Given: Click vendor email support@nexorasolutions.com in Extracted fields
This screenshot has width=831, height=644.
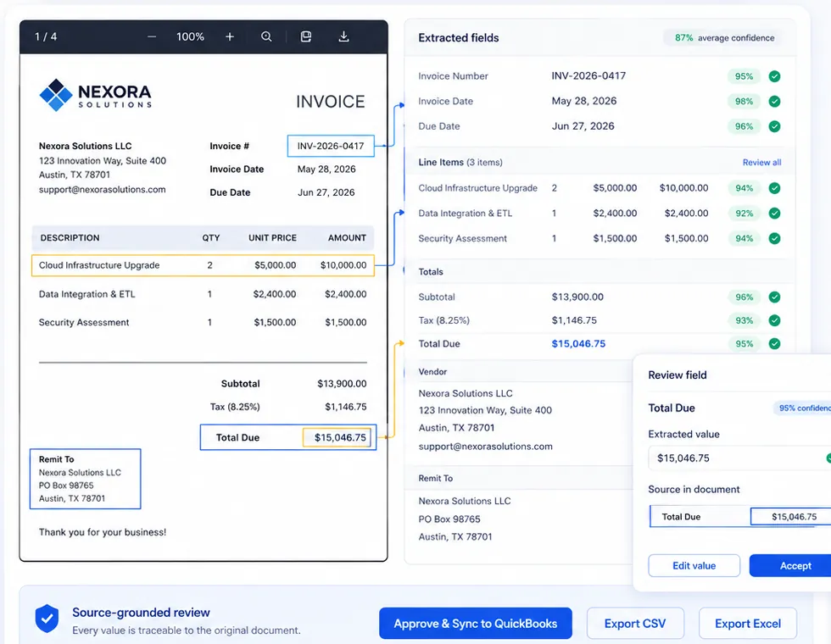Looking at the screenshot, I should pos(485,447).
